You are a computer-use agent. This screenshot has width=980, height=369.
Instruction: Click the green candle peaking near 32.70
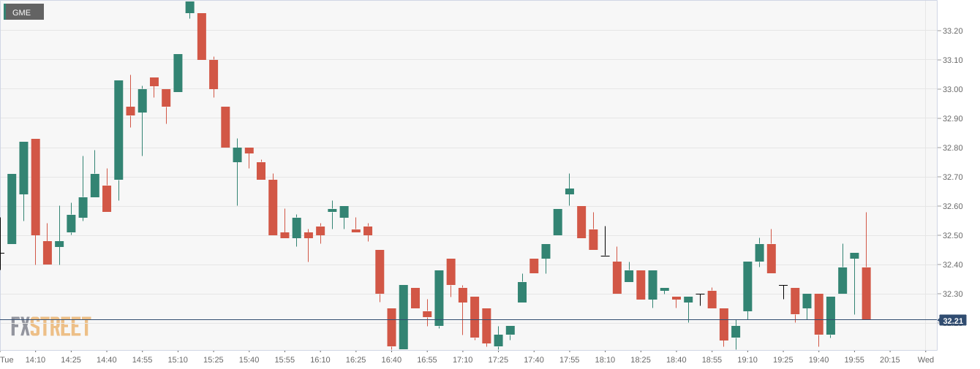(x=570, y=191)
